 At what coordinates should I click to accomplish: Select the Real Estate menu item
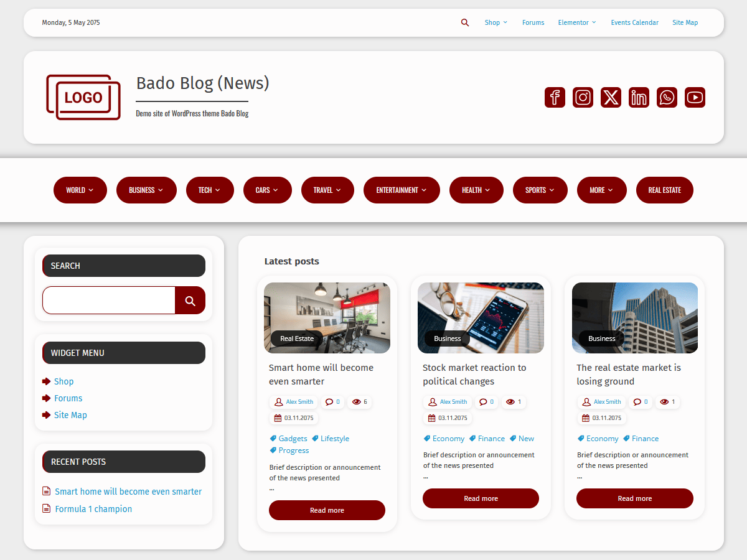click(664, 190)
